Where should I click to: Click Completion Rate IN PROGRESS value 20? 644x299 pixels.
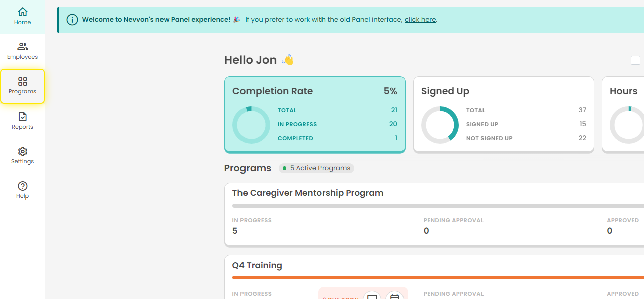tap(393, 124)
